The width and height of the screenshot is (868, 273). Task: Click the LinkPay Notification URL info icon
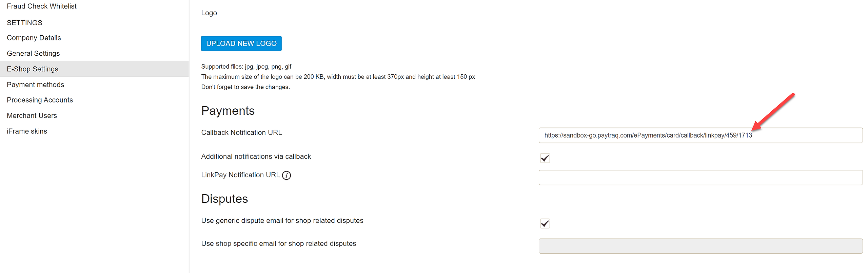pyautogui.click(x=287, y=175)
